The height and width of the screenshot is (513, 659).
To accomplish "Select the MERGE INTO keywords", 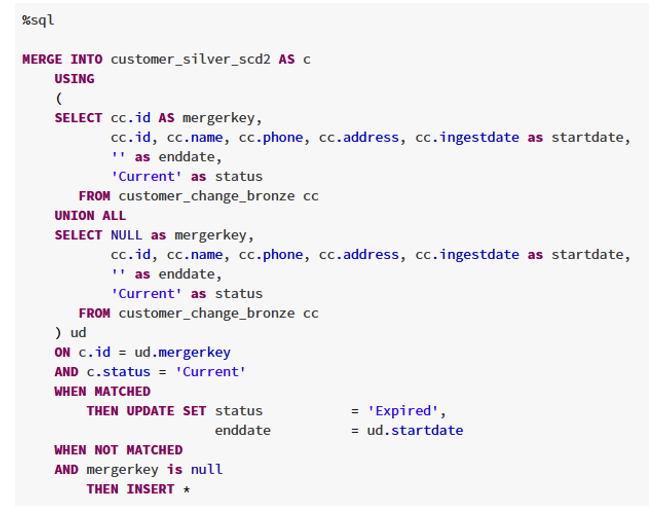I will [62, 59].
